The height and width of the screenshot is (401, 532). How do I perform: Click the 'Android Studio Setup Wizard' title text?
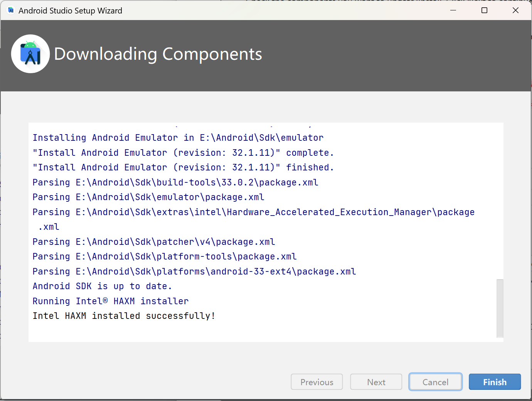click(x=71, y=10)
